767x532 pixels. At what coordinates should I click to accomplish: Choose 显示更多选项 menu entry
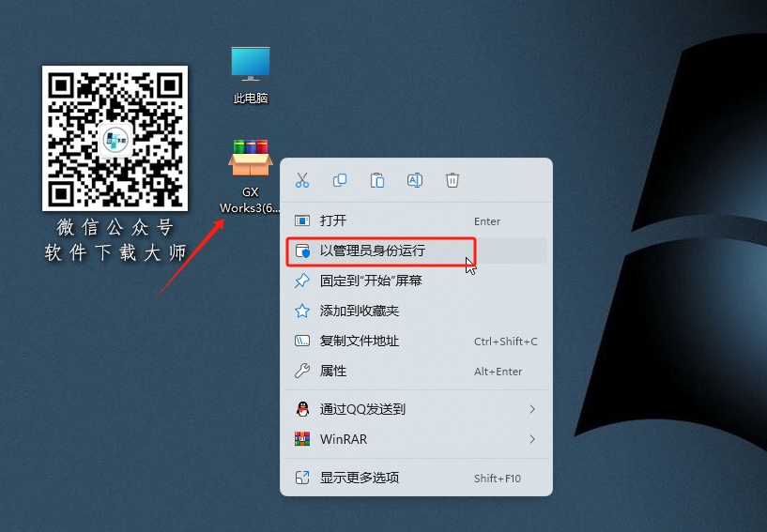[416, 478]
